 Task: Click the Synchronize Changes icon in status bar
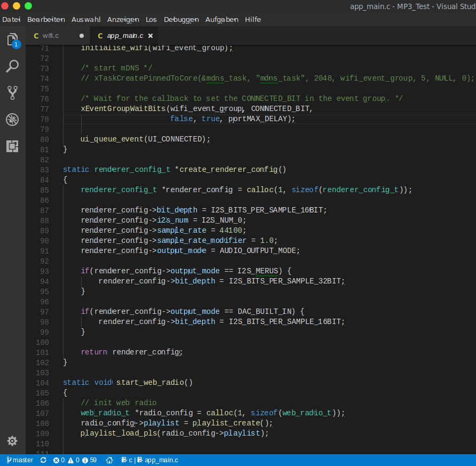coord(43,460)
